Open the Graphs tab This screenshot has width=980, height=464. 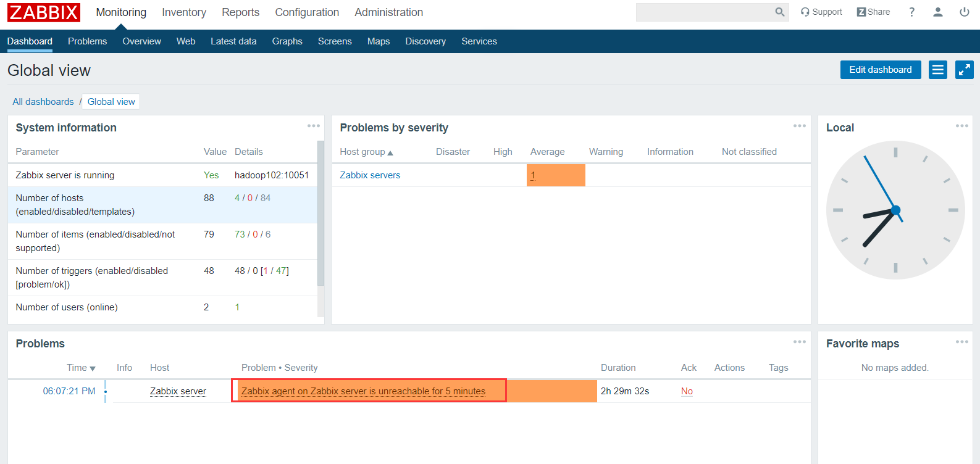point(287,41)
